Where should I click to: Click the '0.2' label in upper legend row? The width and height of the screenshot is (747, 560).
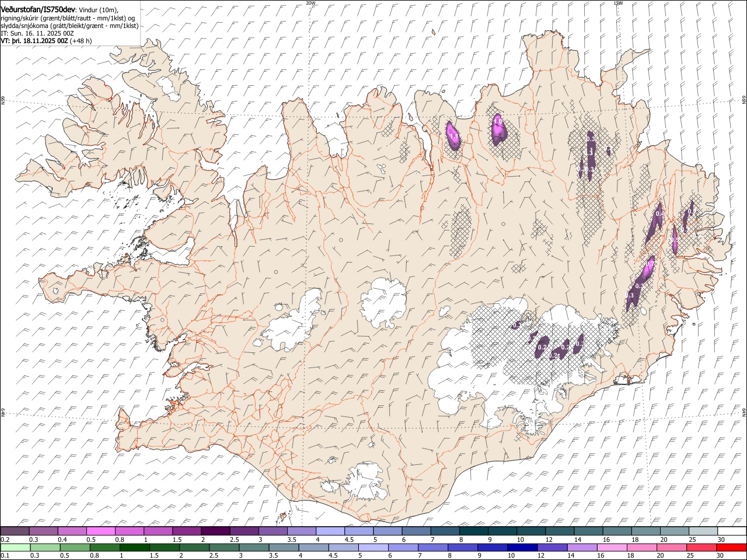5,540
